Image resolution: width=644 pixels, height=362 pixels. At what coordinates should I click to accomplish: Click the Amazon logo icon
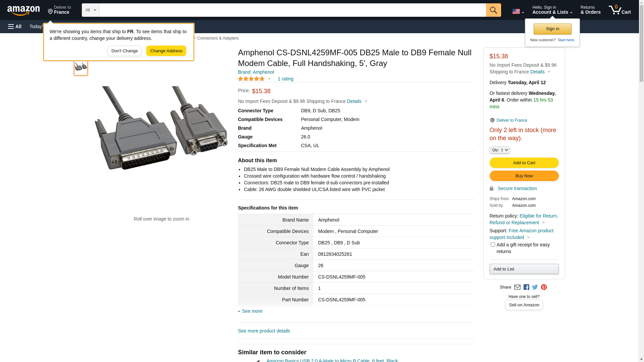[x=23, y=10]
